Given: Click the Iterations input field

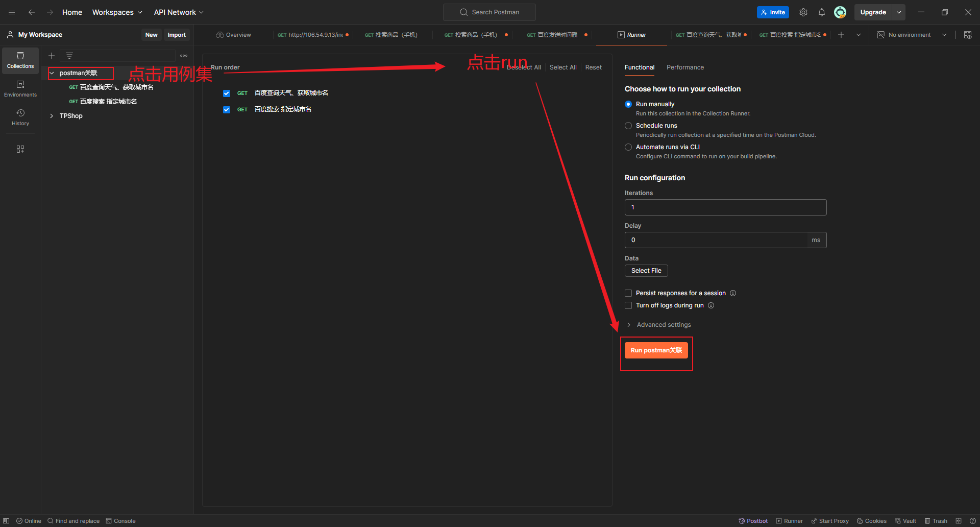Looking at the screenshot, I should [x=726, y=207].
